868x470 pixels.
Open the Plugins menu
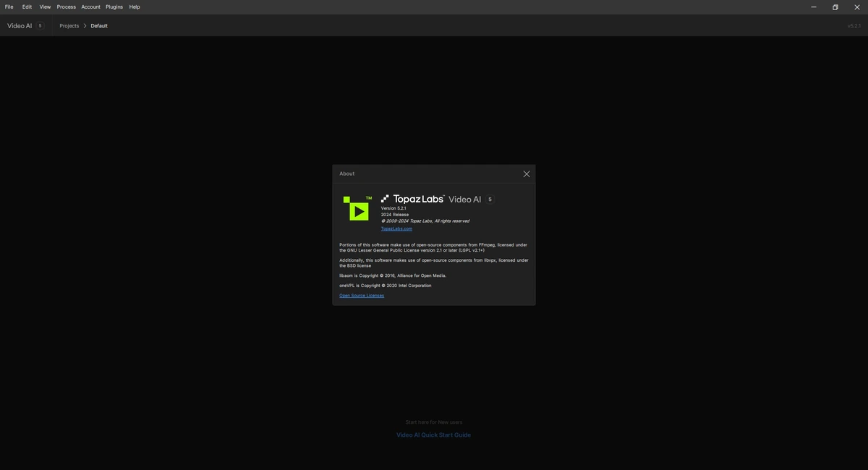click(x=114, y=7)
